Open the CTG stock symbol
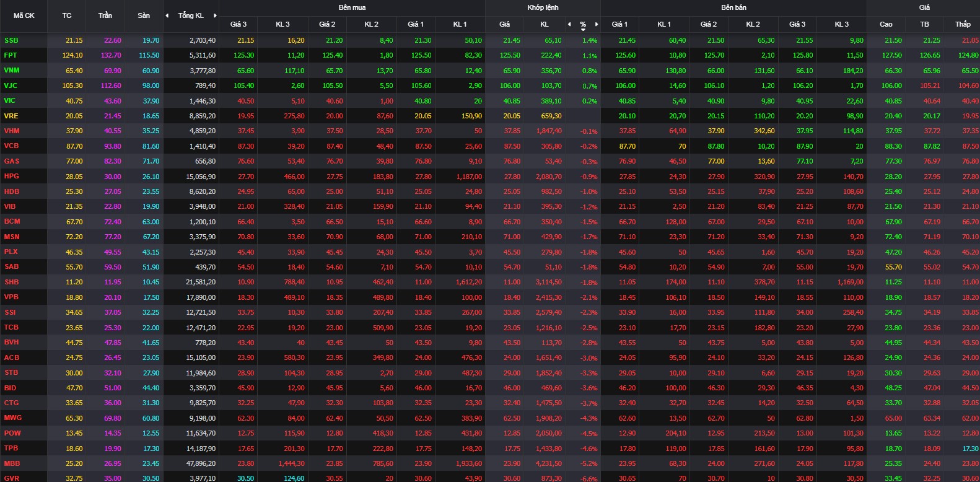The height and width of the screenshot is (482, 980). point(11,403)
